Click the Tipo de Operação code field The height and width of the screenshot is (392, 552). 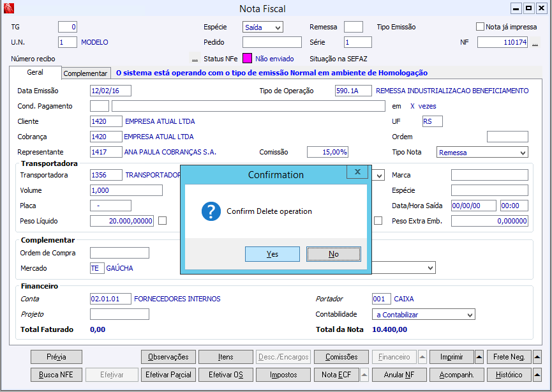353,91
